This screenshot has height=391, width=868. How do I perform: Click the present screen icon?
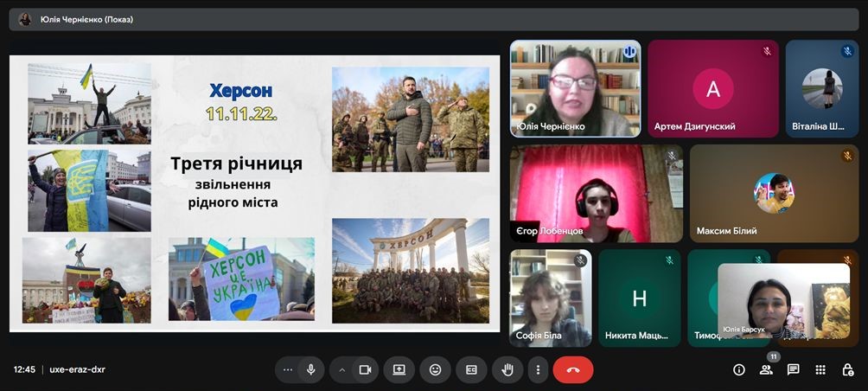point(399,369)
